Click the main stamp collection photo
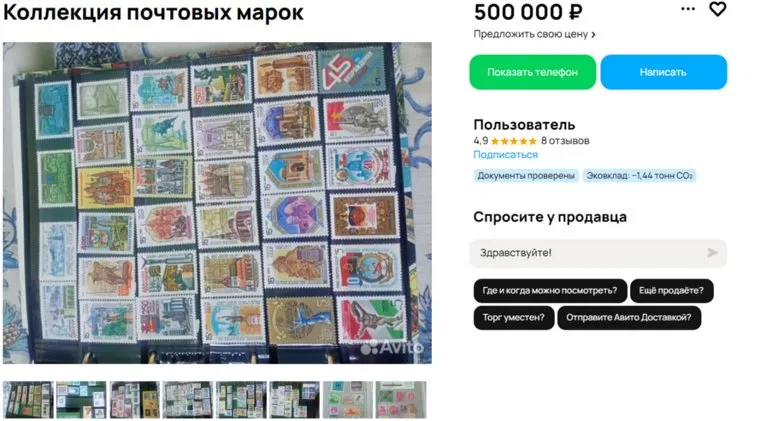 click(217, 203)
